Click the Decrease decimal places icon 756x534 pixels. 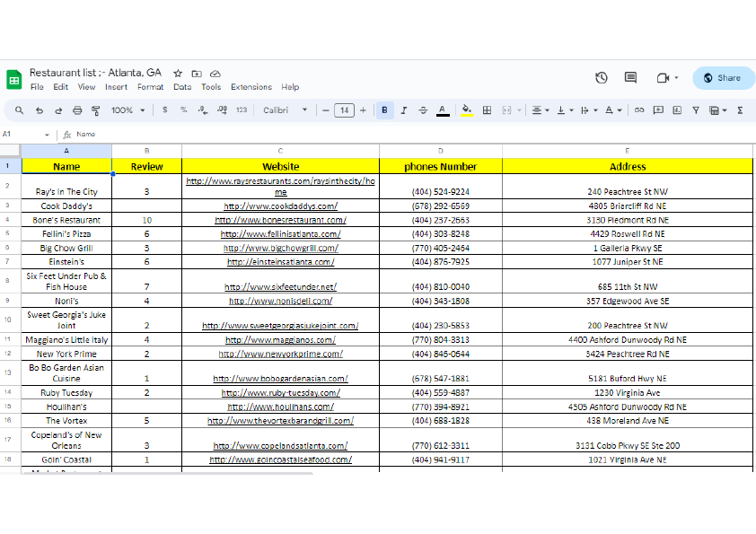click(202, 109)
